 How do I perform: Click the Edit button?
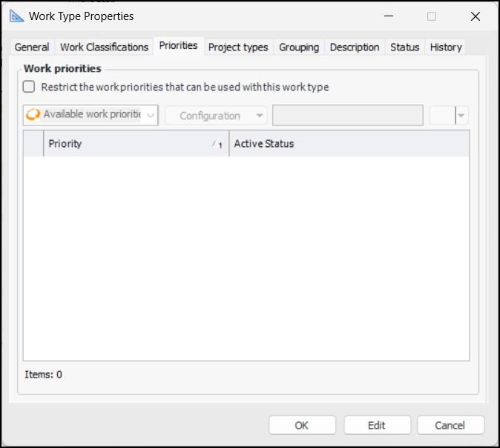coord(377,425)
